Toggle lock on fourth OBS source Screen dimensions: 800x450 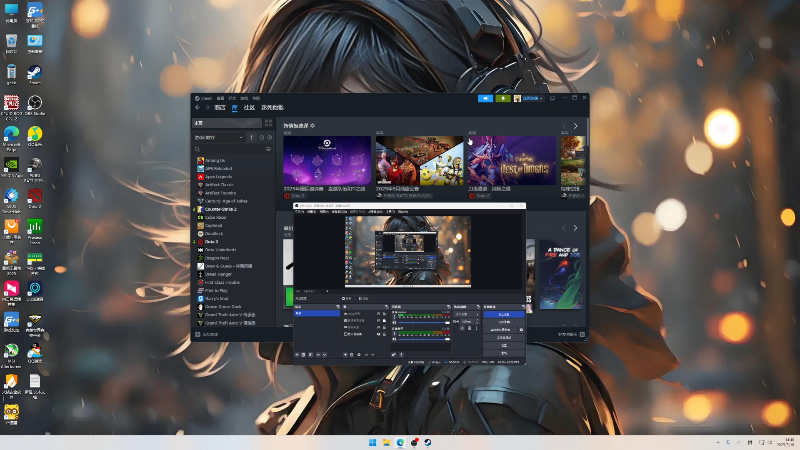click(x=384, y=334)
